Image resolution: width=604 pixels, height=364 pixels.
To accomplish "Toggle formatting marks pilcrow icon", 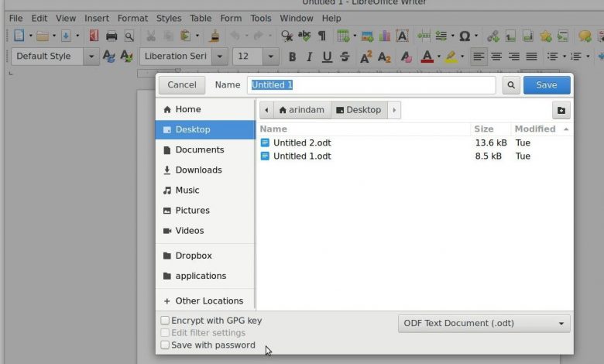I will [x=321, y=36].
